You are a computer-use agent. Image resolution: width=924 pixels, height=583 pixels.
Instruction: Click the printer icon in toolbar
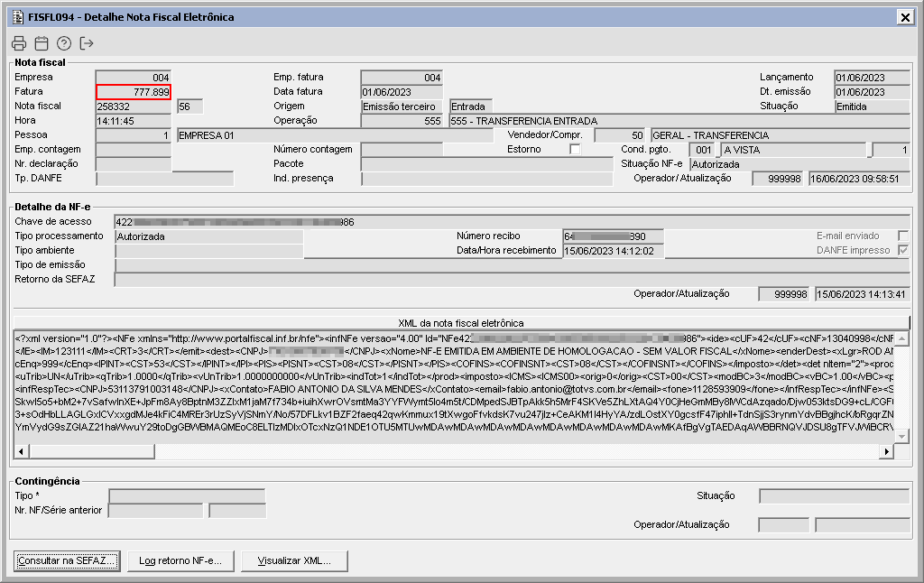point(19,43)
